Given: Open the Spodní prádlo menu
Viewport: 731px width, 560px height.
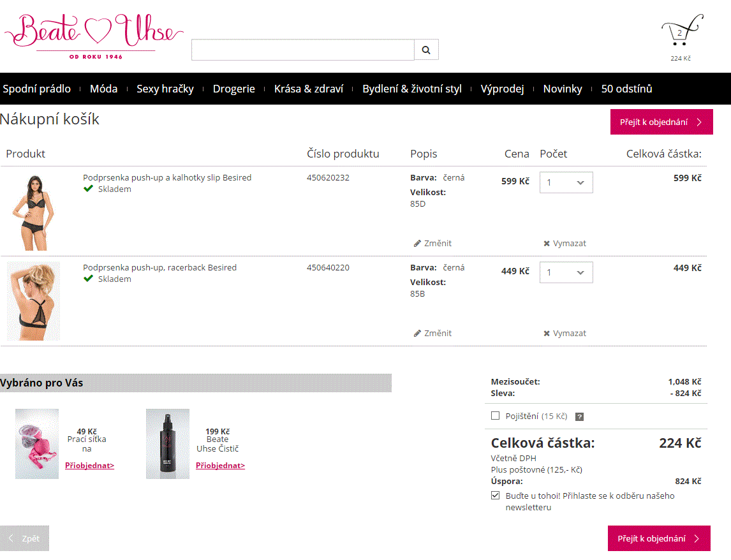Looking at the screenshot, I should tap(37, 89).
